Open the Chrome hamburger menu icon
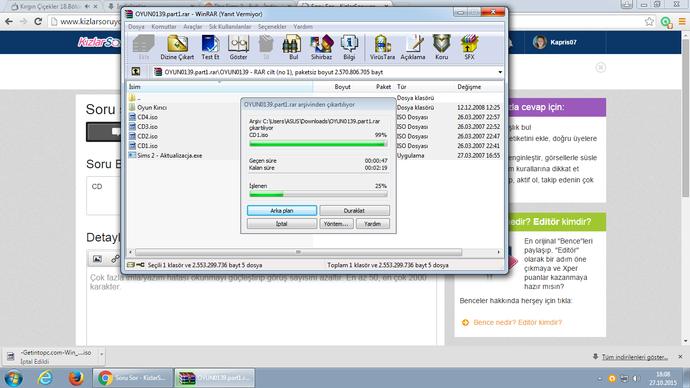The width and height of the screenshot is (690, 388). click(682, 21)
